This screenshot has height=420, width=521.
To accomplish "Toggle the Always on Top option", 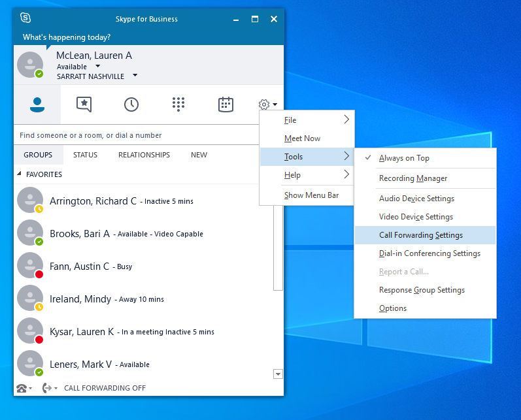I will (404, 158).
